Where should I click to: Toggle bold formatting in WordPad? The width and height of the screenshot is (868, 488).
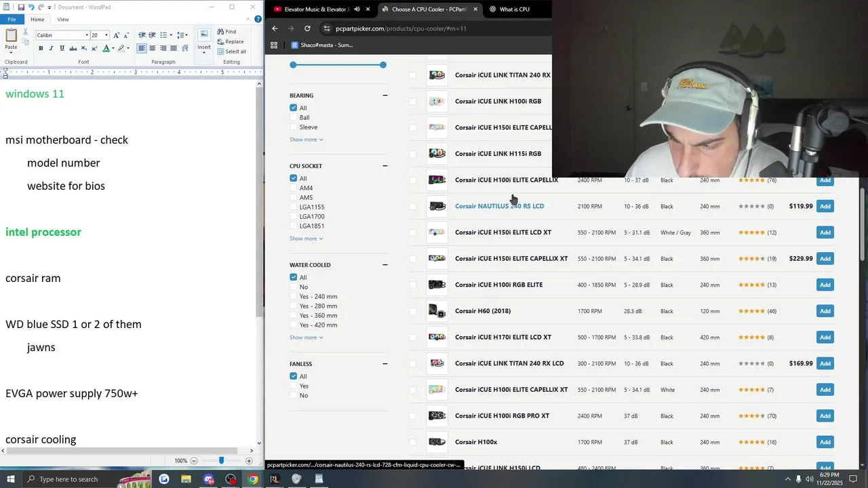[x=41, y=48]
